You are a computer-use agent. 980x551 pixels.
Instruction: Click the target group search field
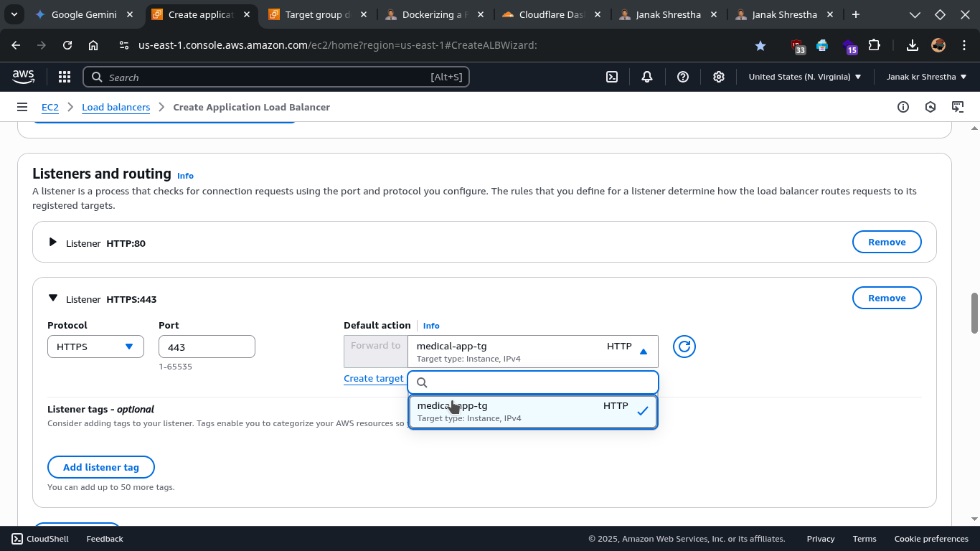(x=540, y=382)
